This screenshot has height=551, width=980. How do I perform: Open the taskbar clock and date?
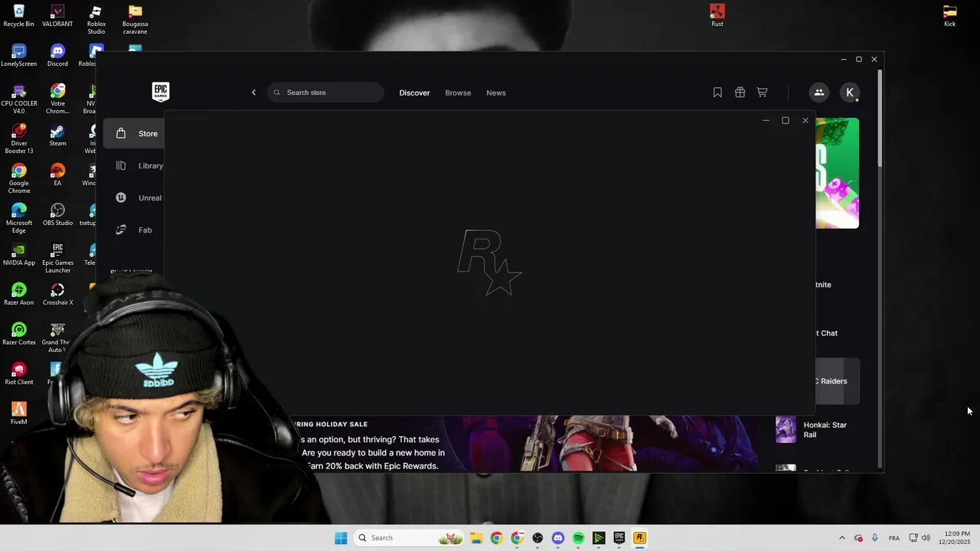click(954, 538)
